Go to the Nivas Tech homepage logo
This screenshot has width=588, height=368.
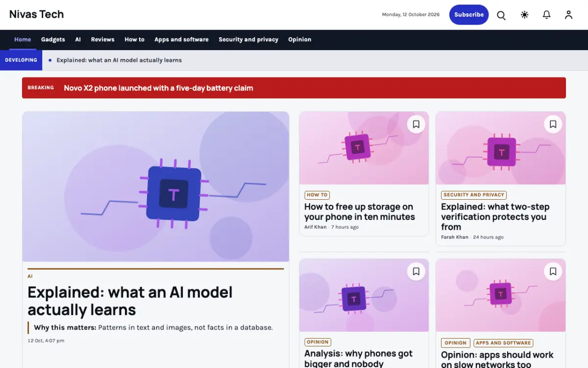[x=37, y=14]
